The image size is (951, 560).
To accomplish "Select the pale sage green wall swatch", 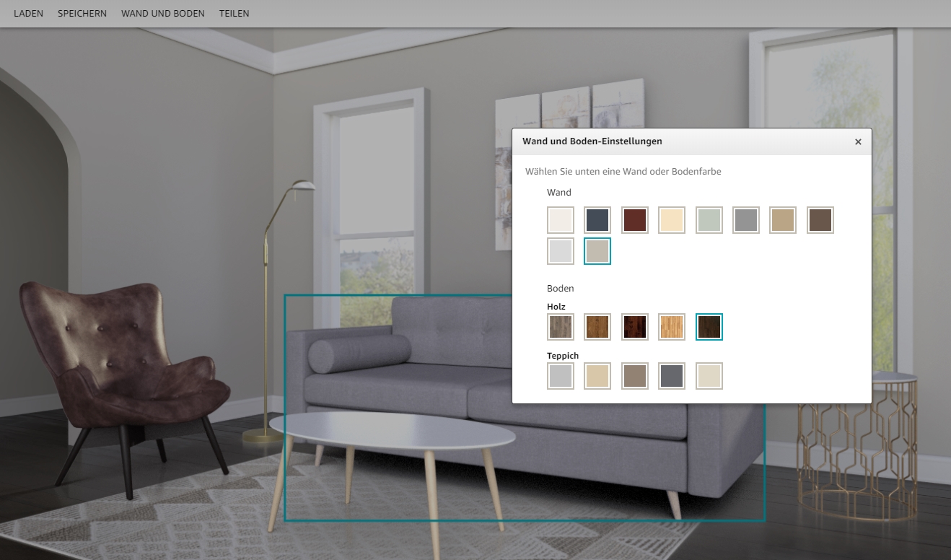I will [x=709, y=220].
